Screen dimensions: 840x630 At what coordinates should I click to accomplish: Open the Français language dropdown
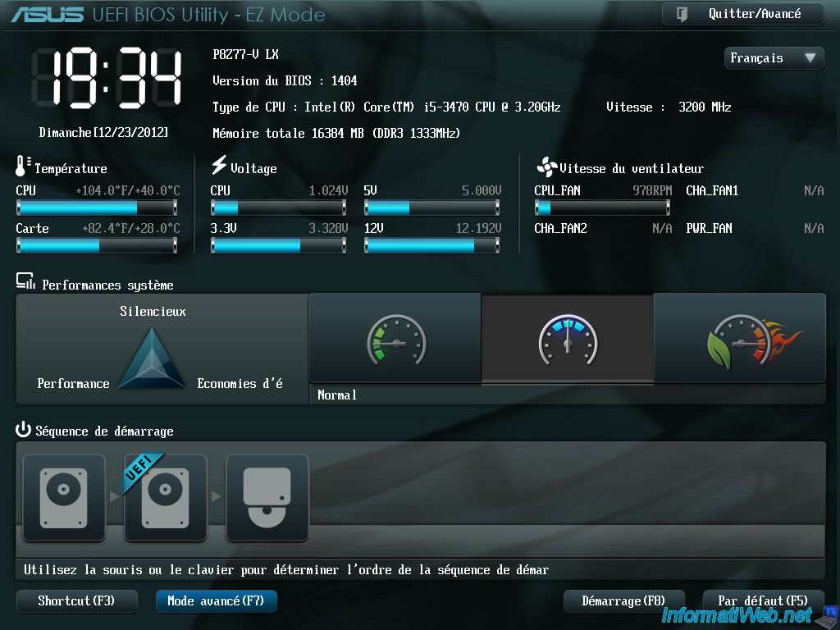(774, 58)
